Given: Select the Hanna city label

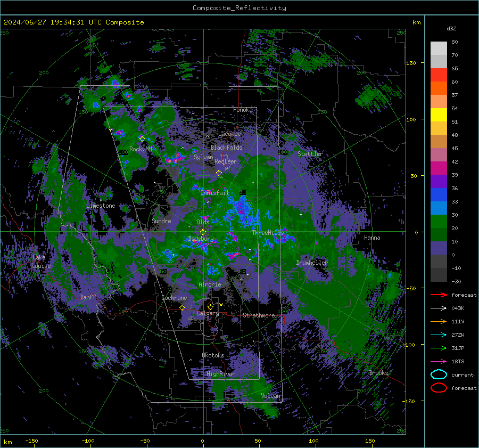Looking at the screenshot, I should (372, 238).
